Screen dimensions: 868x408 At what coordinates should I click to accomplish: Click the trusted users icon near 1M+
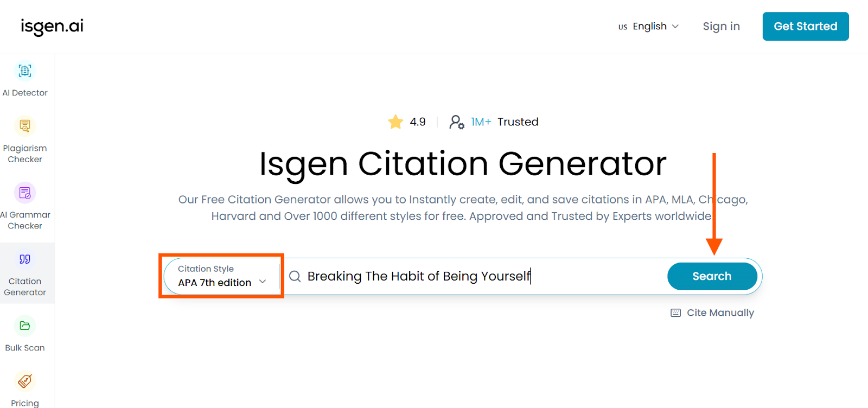pos(457,122)
